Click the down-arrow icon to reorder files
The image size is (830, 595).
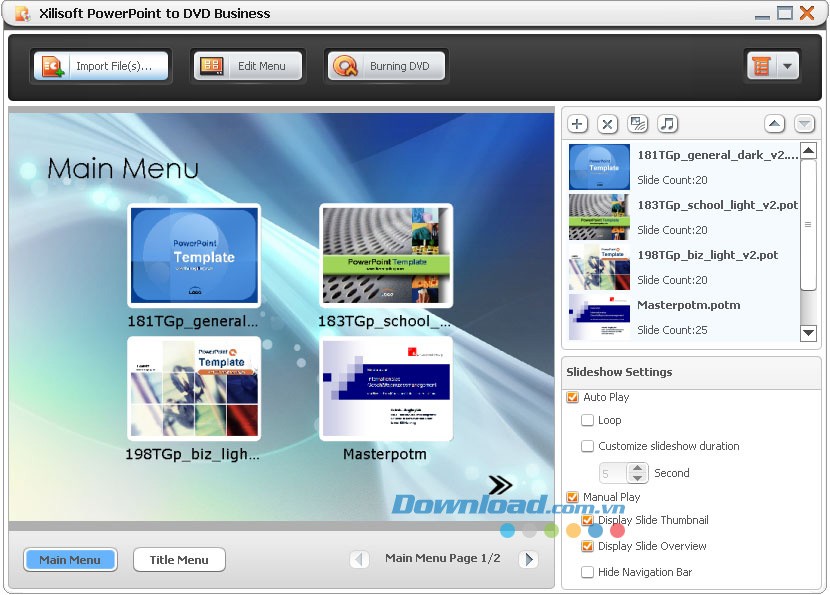[x=804, y=123]
